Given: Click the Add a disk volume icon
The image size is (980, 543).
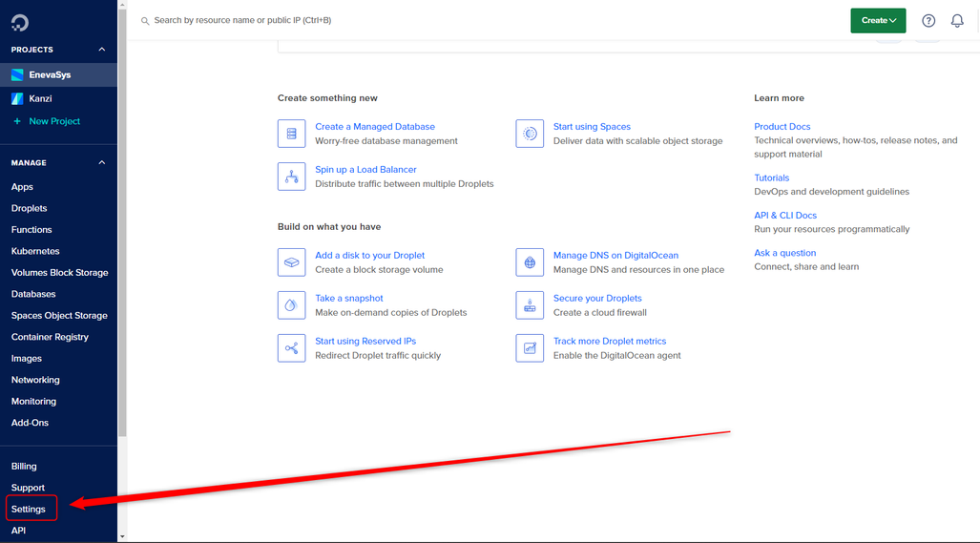Looking at the screenshot, I should [x=291, y=262].
